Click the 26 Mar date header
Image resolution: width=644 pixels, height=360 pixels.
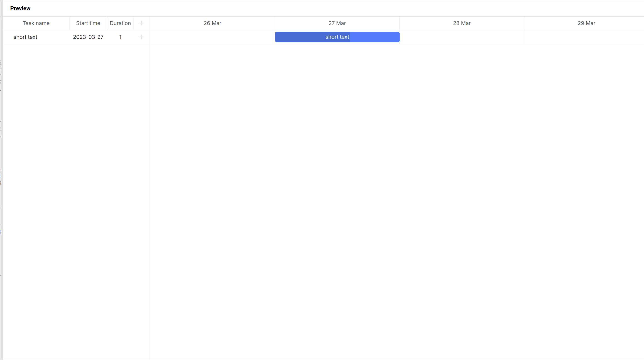212,23
